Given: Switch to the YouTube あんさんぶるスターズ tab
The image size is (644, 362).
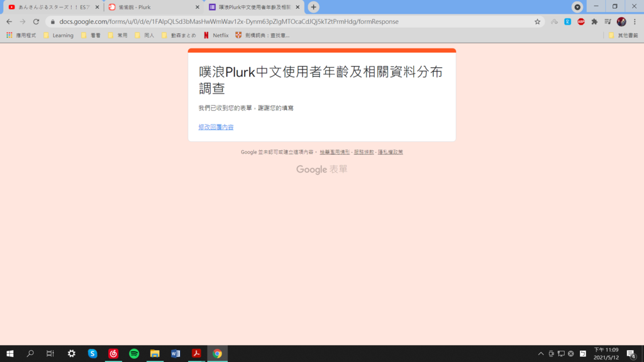Looking at the screenshot, I should (x=54, y=7).
